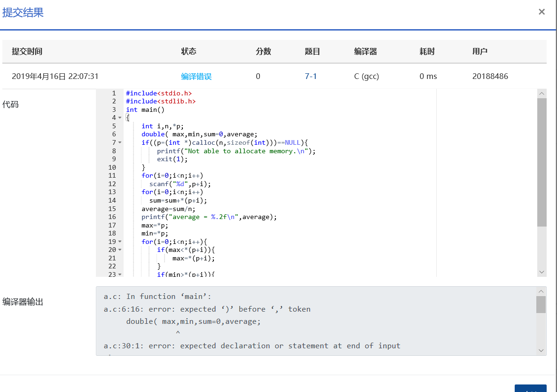Click the first error line in compiler output

point(207,309)
